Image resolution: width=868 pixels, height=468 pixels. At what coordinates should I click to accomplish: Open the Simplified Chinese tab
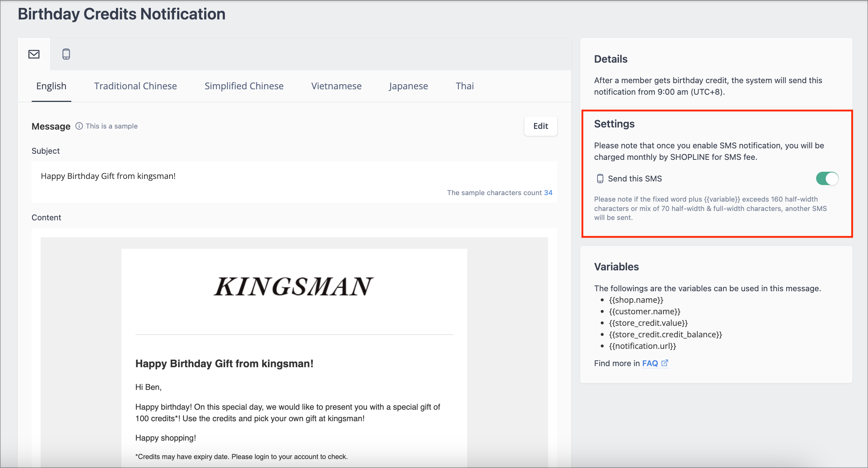pos(244,86)
